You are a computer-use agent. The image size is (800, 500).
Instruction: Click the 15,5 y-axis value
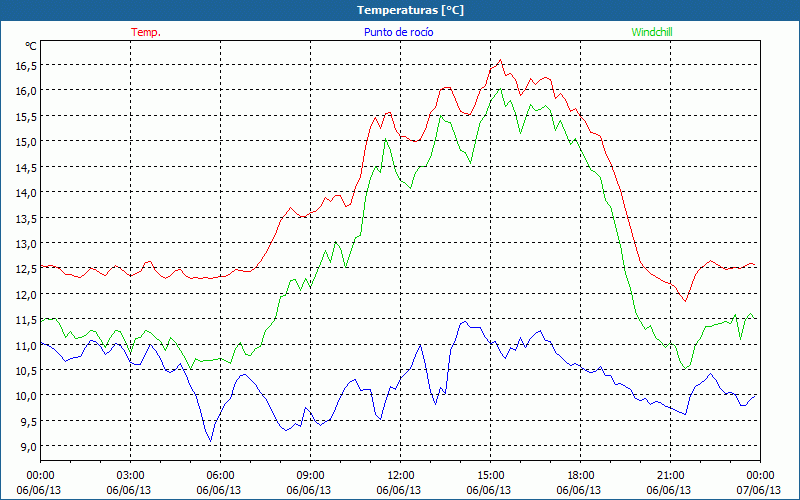pyautogui.click(x=26, y=117)
